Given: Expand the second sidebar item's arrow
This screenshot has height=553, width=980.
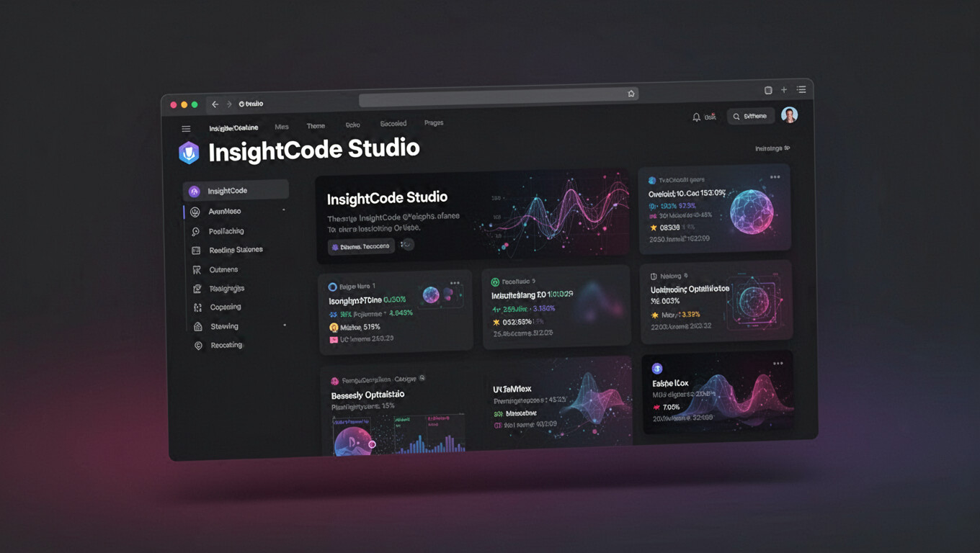Looking at the screenshot, I should point(284,210).
